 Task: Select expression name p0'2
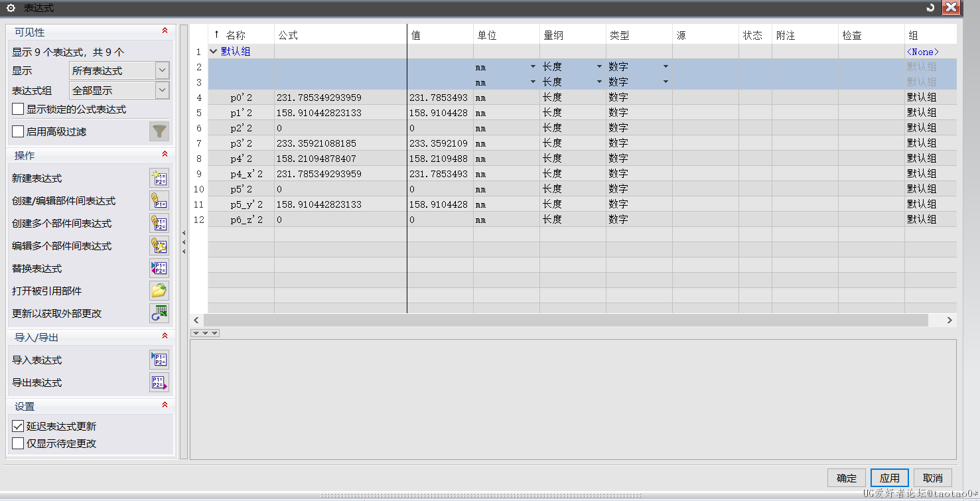click(242, 98)
